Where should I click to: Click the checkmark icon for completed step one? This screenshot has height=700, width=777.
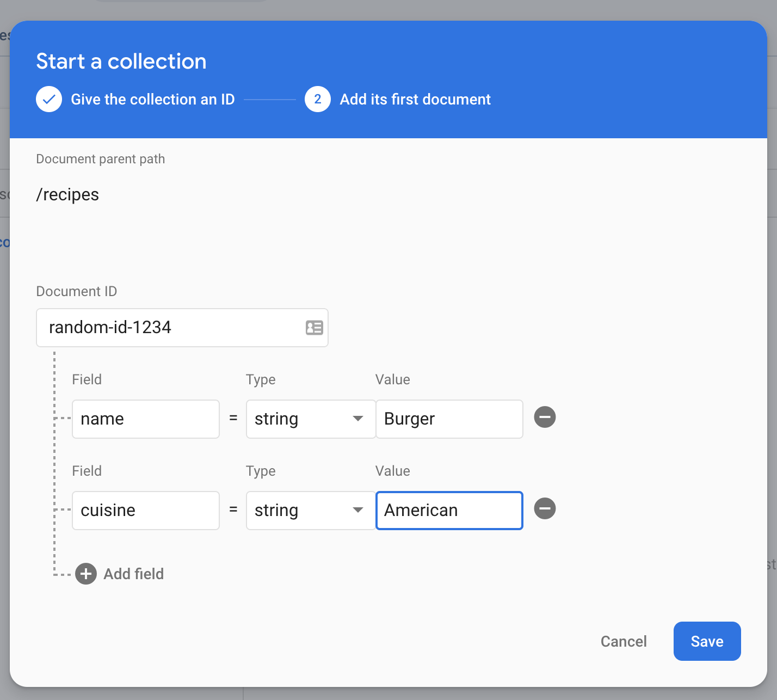(49, 99)
